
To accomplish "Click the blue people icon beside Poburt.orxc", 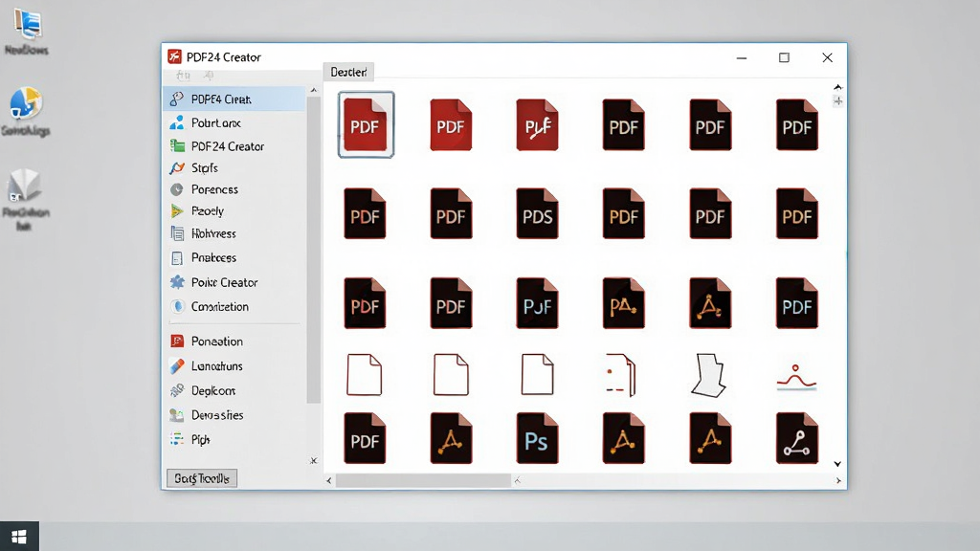I will pos(177,122).
